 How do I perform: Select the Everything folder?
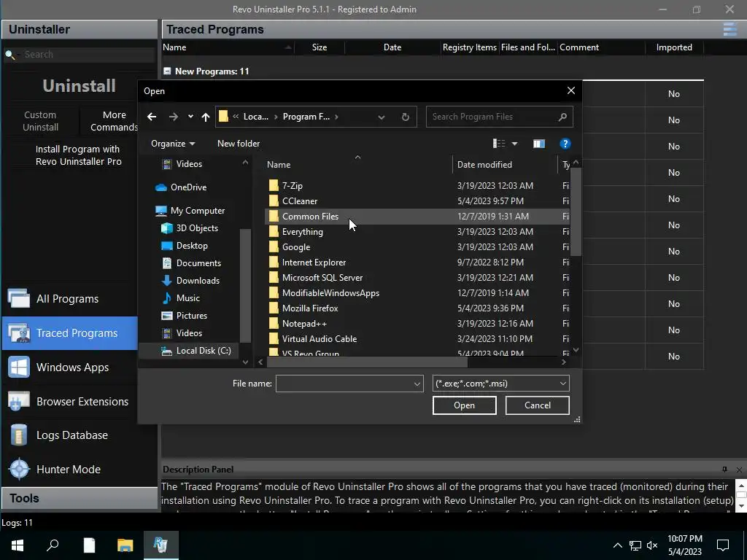pyautogui.click(x=303, y=232)
